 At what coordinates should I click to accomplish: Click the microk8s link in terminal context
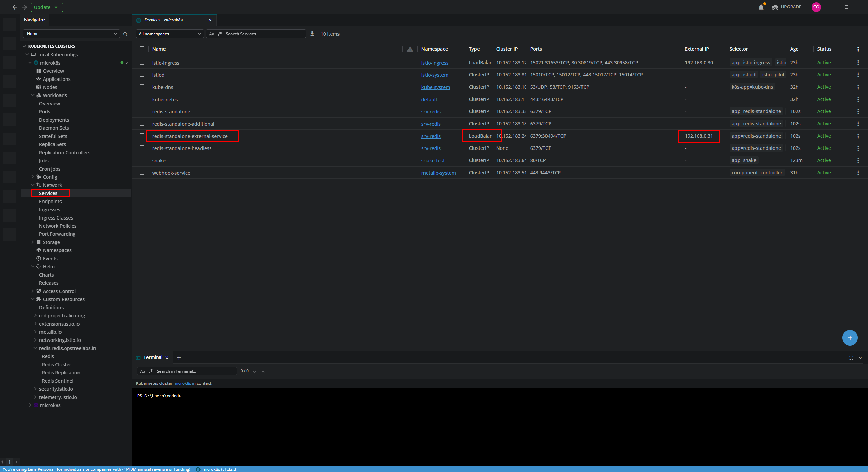coord(182,383)
